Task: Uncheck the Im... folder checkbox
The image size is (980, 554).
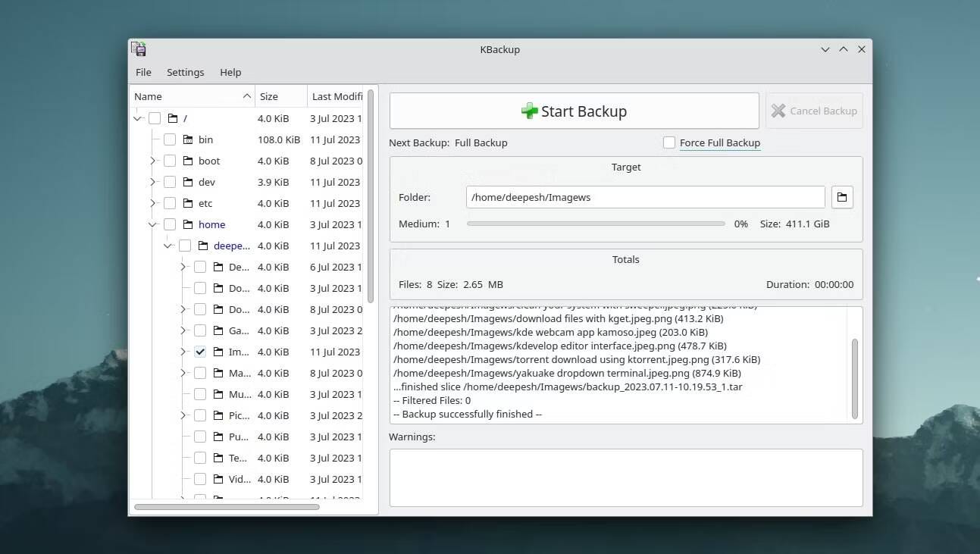Action: click(x=199, y=352)
